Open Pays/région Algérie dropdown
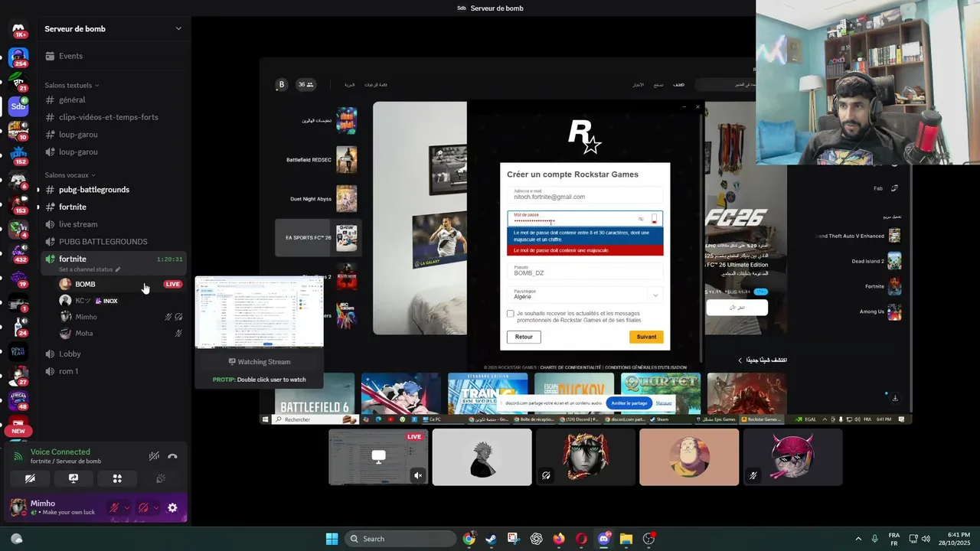This screenshot has height=551, width=980. click(x=585, y=295)
